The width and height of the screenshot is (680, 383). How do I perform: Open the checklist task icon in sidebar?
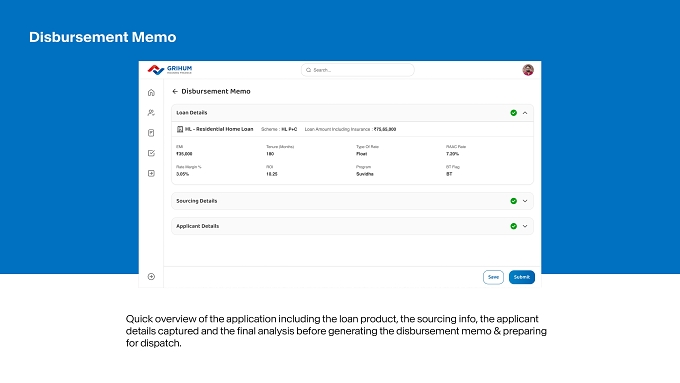(x=151, y=153)
